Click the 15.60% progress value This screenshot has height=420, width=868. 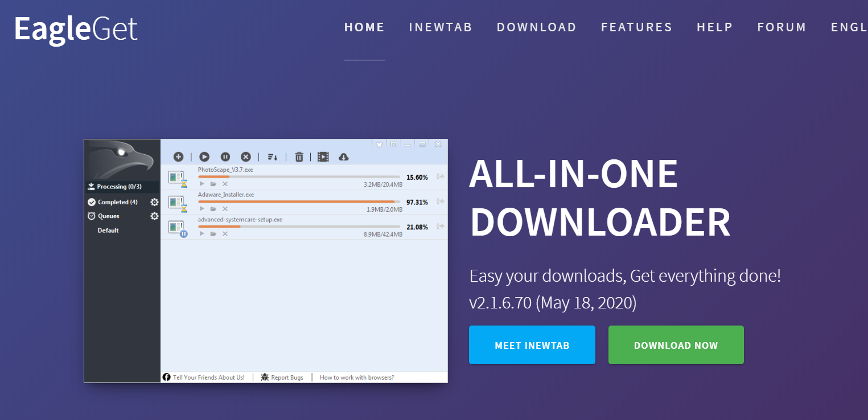point(417,178)
